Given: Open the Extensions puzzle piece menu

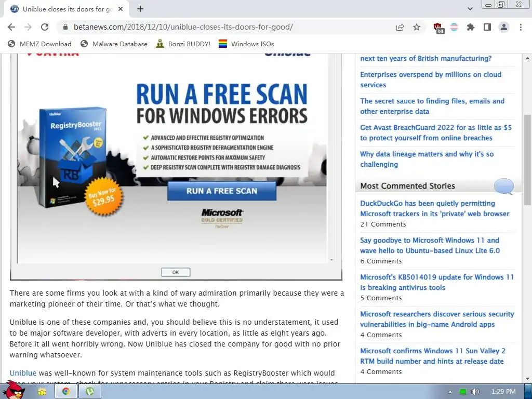Looking at the screenshot, I should click(471, 27).
